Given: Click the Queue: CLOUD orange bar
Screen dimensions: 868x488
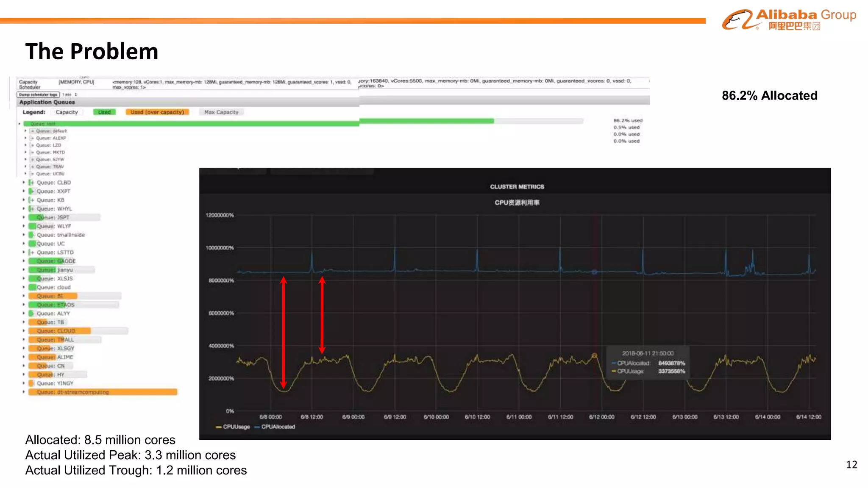Looking at the screenshot, I should 59,331.
